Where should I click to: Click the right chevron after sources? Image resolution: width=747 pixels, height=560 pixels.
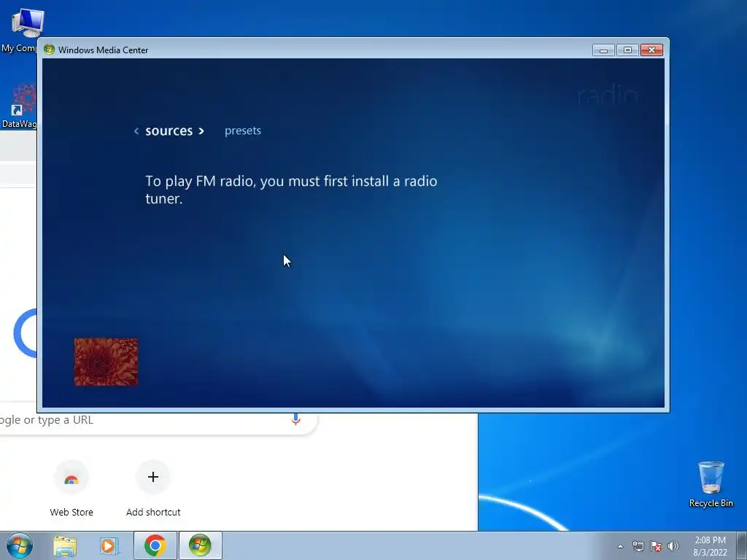(201, 131)
